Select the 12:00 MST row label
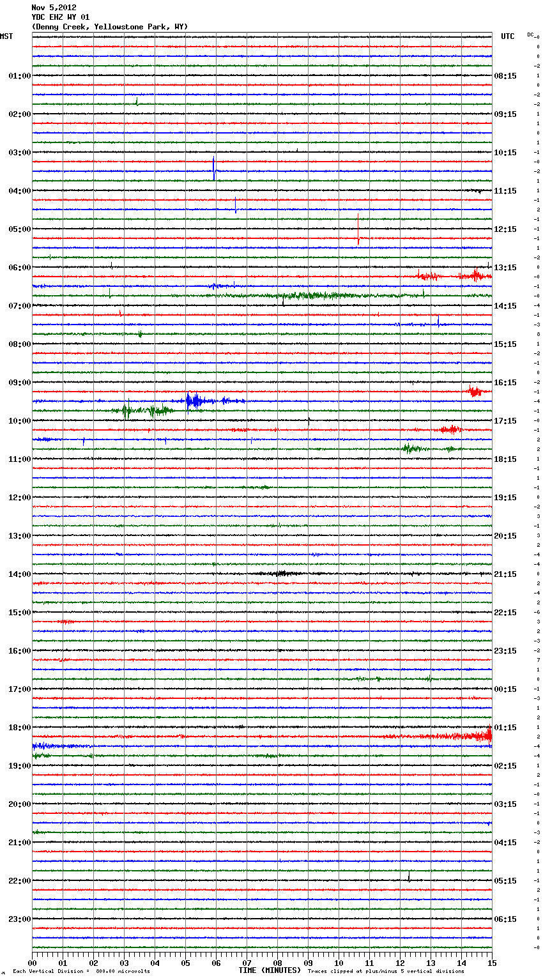 pos(20,498)
